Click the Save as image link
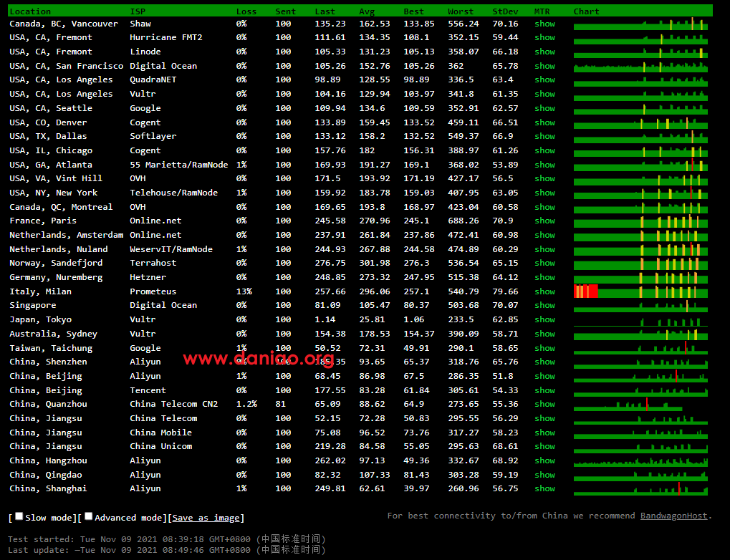The image size is (730, 560). tap(206, 518)
